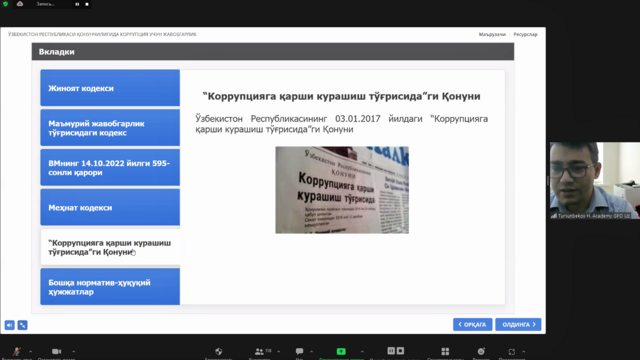Stop the recording in the top bar
The image size is (640, 360).
pos(87,4)
